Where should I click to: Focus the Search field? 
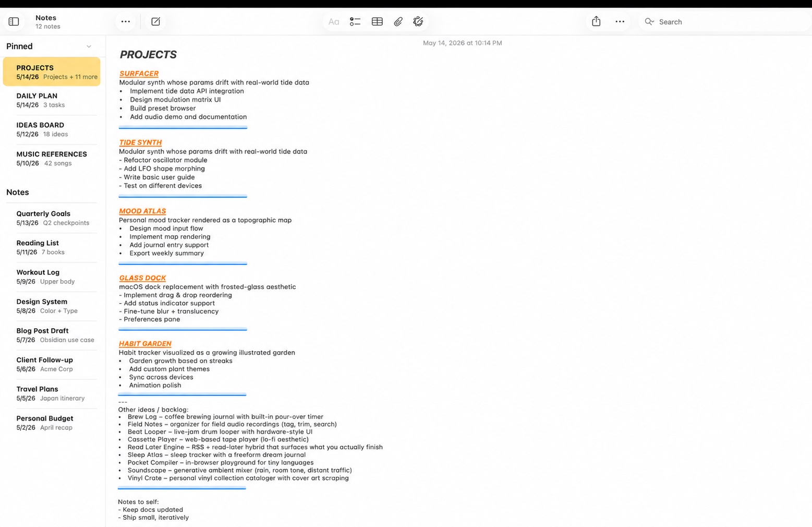point(725,21)
